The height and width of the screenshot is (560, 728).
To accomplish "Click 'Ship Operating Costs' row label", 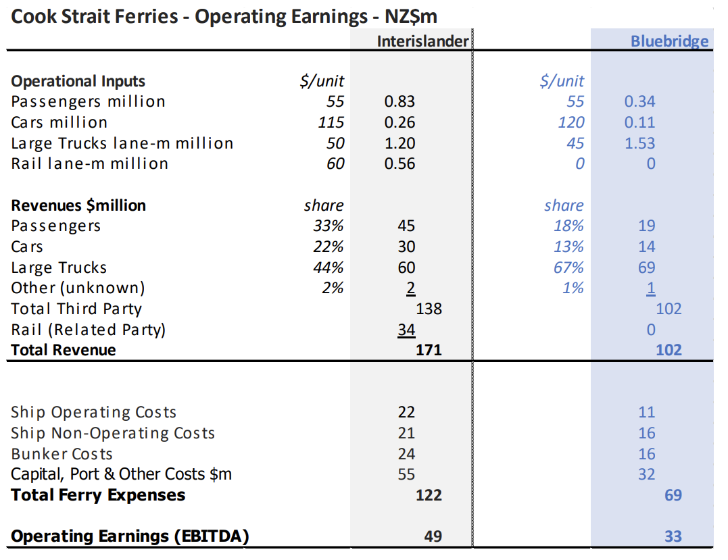I will point(94,413).
